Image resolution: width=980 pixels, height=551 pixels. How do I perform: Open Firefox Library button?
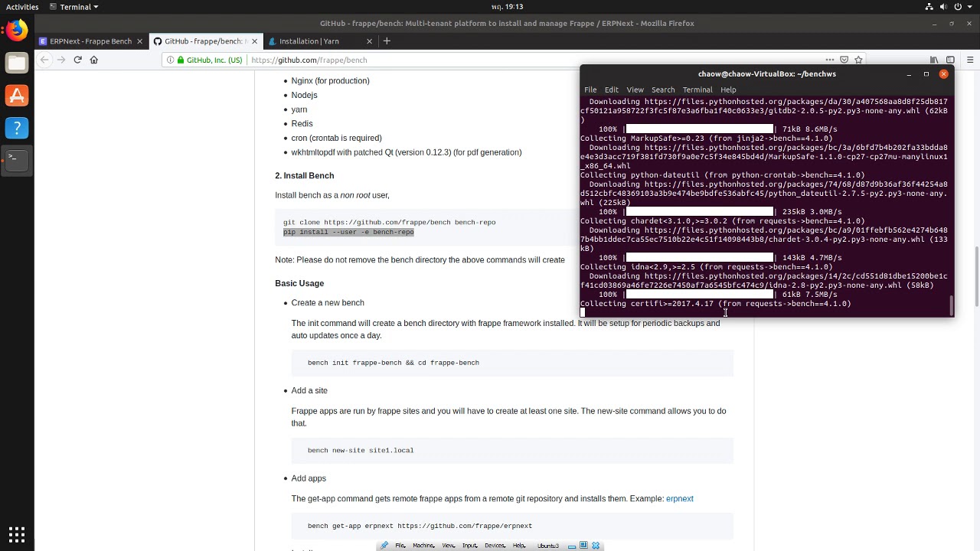[934, 60]
